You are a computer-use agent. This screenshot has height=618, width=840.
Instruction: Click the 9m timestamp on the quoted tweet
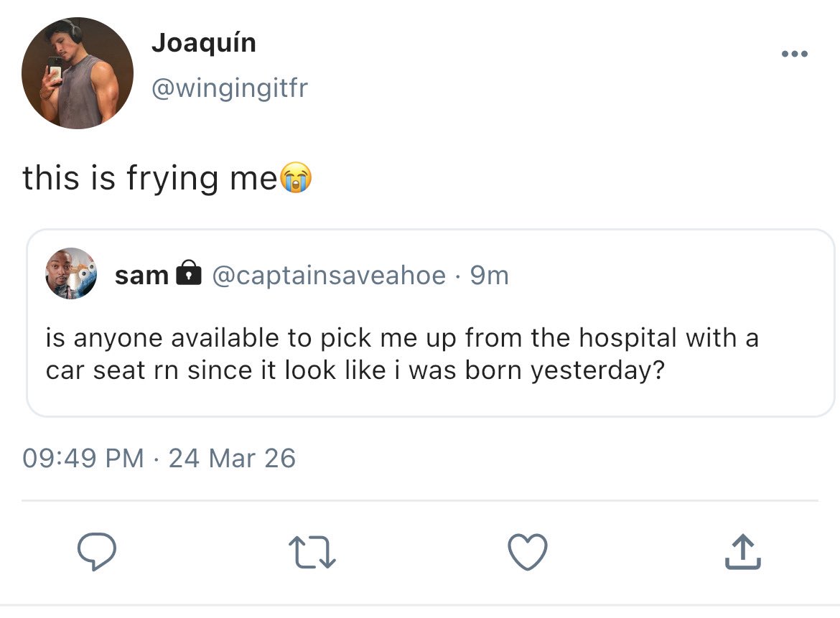489,275
